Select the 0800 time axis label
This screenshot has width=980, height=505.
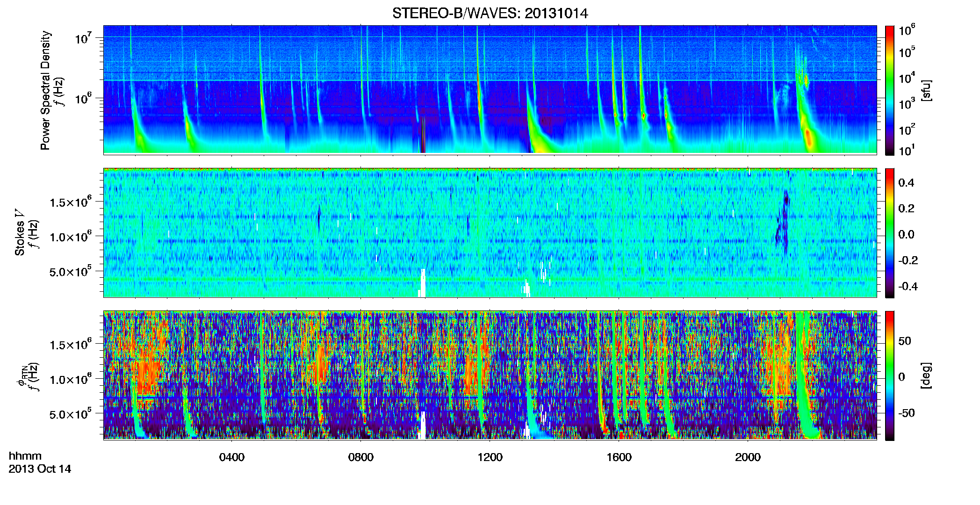point(361,457)
